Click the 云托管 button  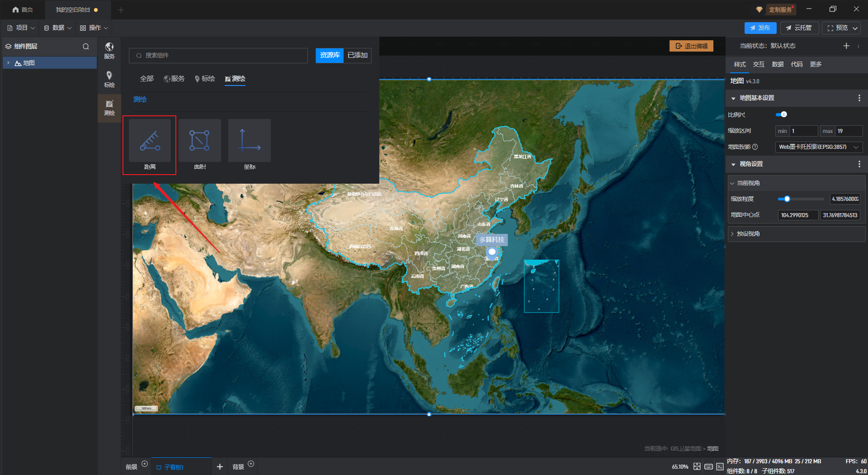pyautogui.click(x=799, y=28)
